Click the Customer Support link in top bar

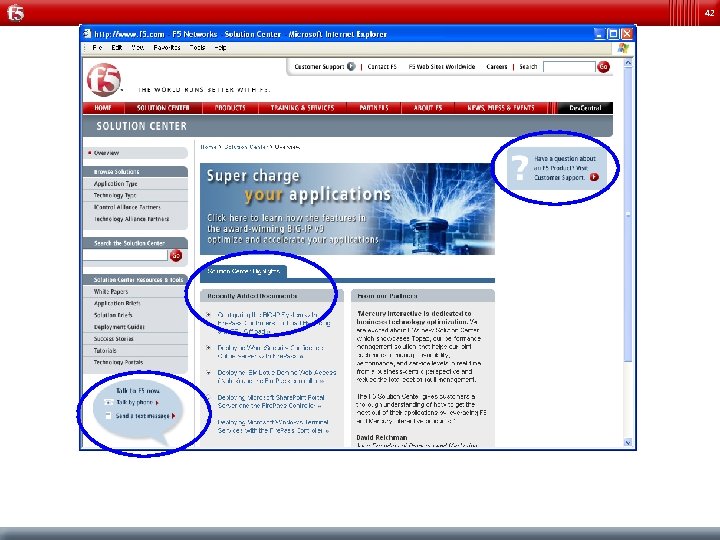click(x=319, y=67)
